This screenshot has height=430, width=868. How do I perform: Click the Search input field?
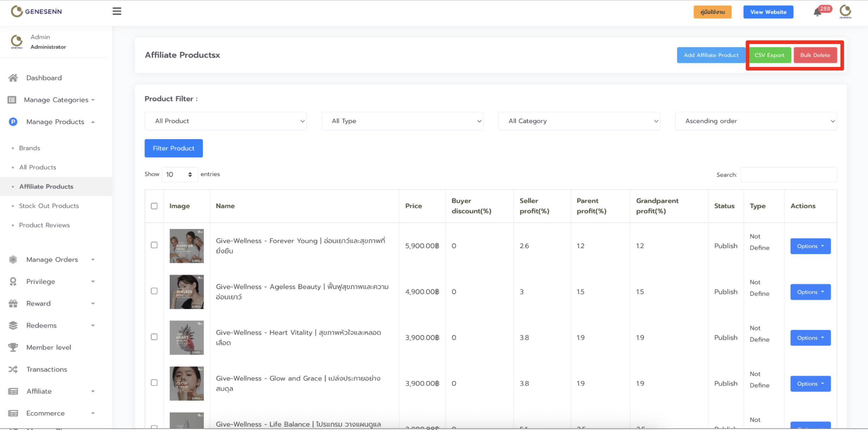pyautogui.click(x=788, y=174)
